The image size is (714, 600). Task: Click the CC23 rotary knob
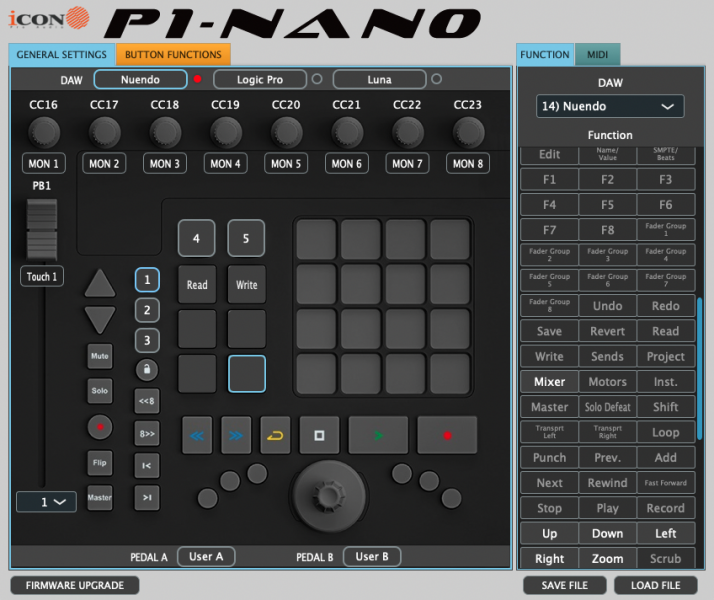pos(468,132)
